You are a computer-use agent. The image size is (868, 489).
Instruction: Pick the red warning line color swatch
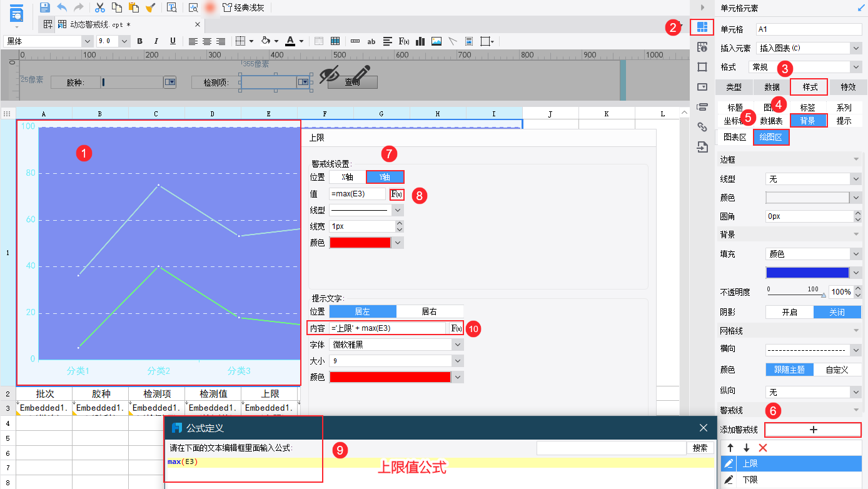[x=360, y=242]
